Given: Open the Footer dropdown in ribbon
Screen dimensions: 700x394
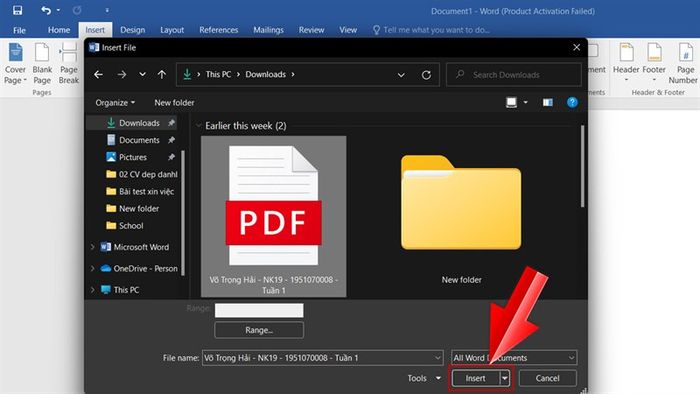Looking at the screenshot, I should [654, 62].
